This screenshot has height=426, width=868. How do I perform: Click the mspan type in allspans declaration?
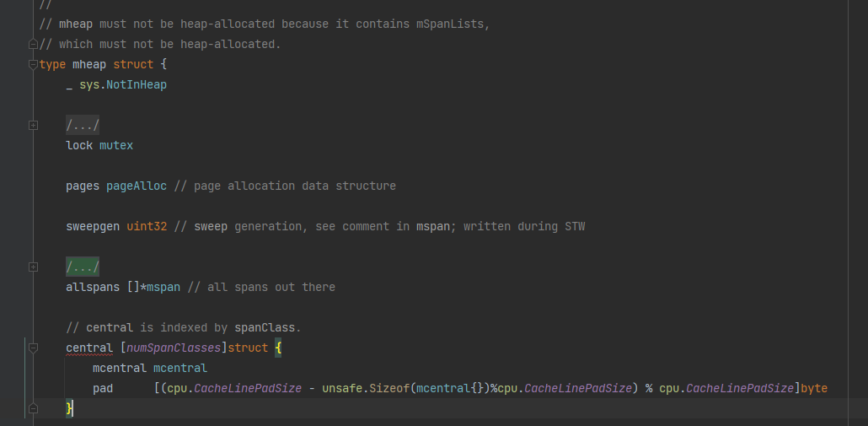pyautogui.click(x=163, y=287)
